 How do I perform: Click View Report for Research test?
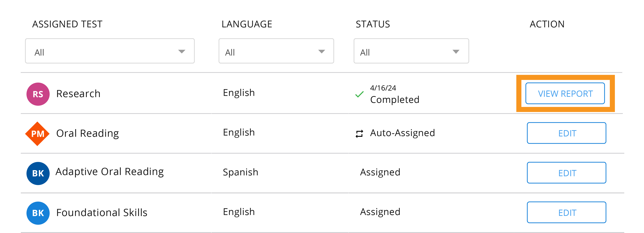(565, 93)
